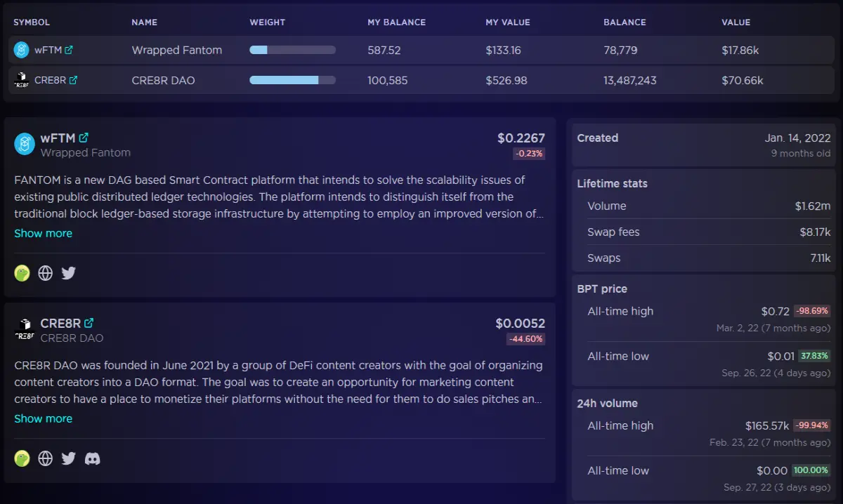843x504 pixels.
Task: Select the CRE8R DAO name cell in table
Action: tap(163, 81)
